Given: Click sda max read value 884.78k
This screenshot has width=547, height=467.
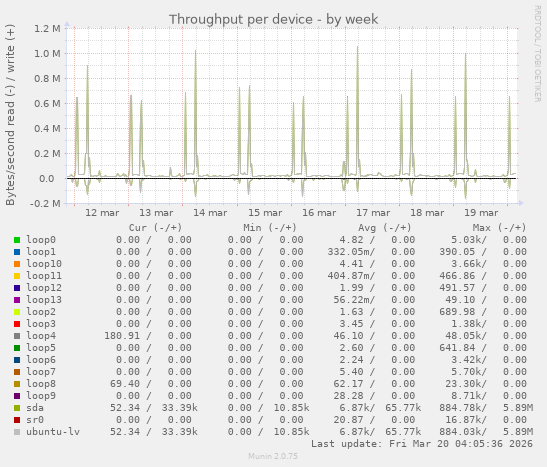Looking at the screenshot, I should pyautogui.click(x=460, y=408).
